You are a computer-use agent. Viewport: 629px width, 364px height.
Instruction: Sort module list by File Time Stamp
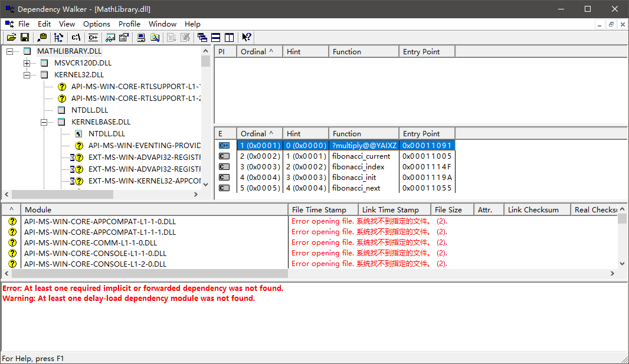pyautogui.click(x=323, y=209)
